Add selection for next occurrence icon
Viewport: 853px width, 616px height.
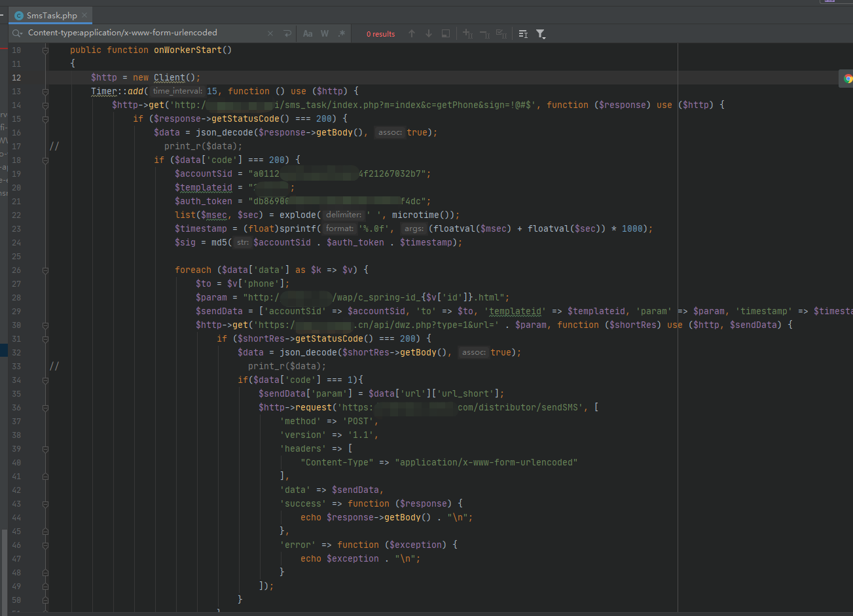[467, 33]
